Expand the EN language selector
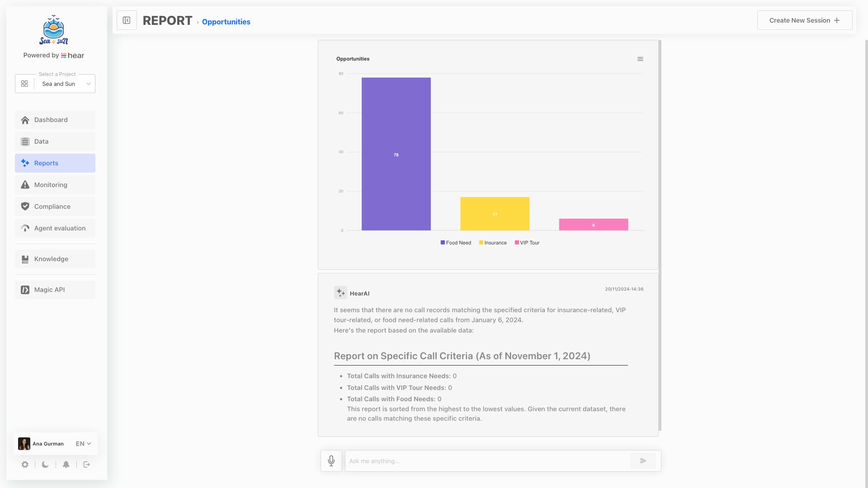Screen dimensions: 868x488 (83, 444)
